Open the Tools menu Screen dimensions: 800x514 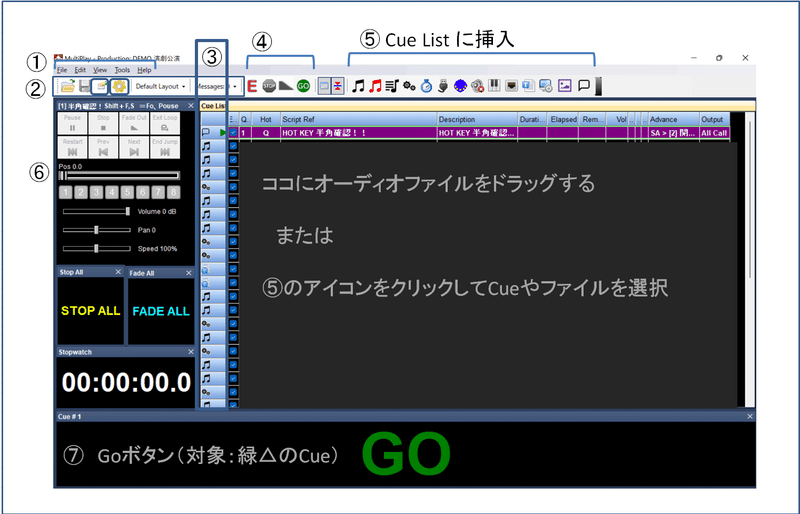(x=122, y=70)
